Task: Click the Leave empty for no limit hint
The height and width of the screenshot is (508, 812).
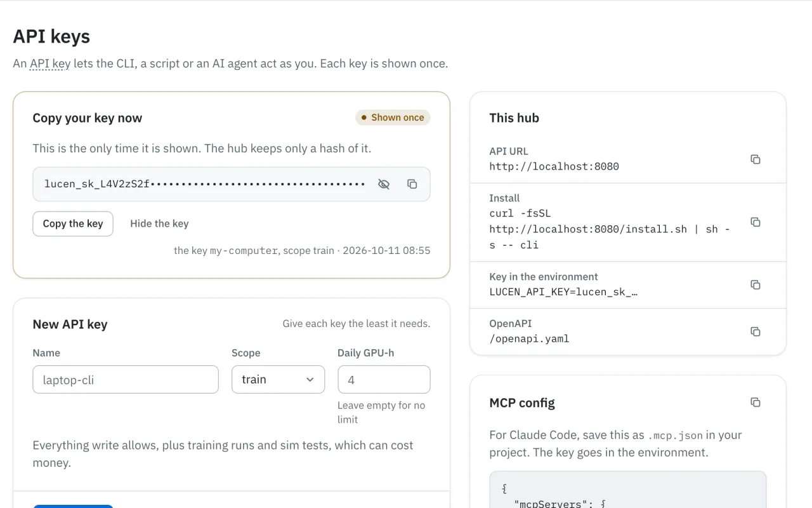Action: coord(381,412)
